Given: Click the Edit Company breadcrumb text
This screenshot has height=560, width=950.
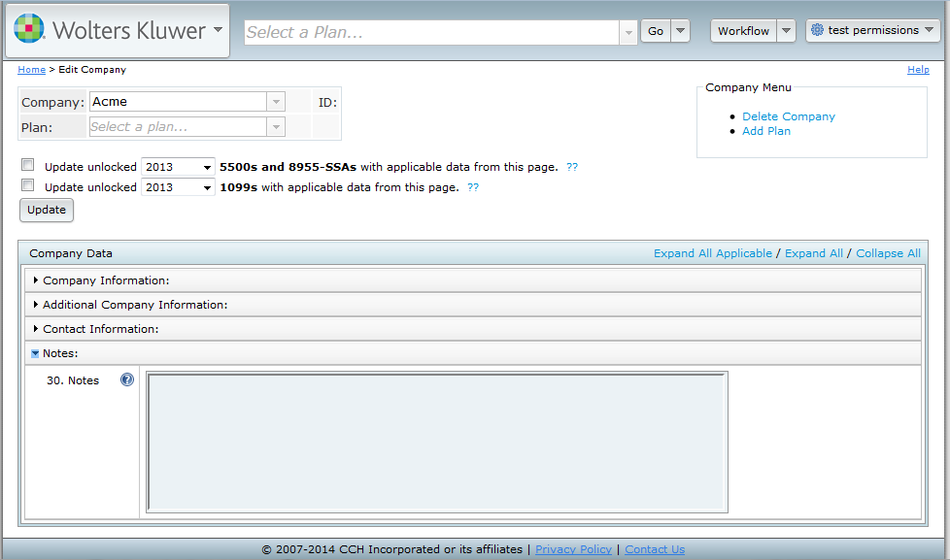Looking at the screenshot, I should pos(92,70).
